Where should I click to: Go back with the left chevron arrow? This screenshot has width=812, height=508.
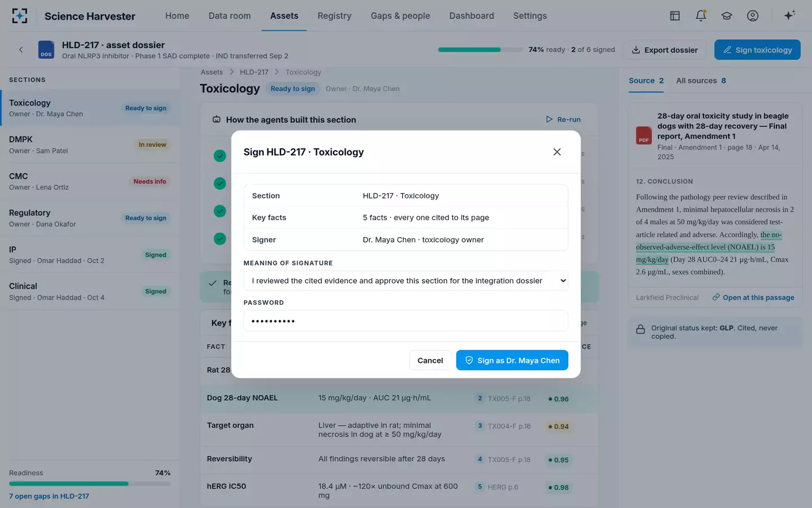tap(21, 50)
